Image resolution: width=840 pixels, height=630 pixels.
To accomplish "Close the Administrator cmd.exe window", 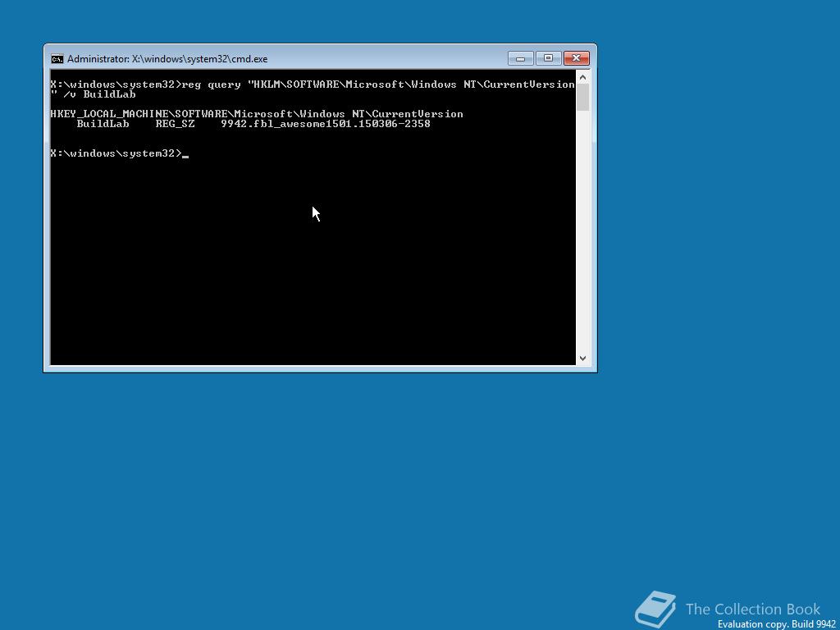I will coord(577,58).
